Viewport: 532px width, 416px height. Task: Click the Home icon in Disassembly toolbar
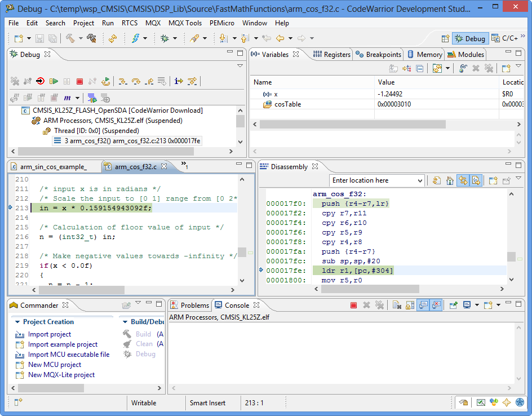(x=450, y=180)
